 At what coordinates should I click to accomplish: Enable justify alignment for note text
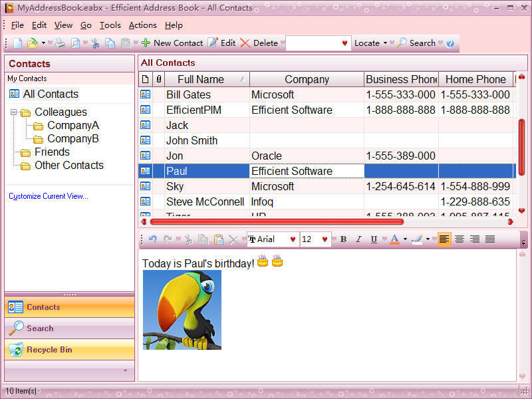[x=489, y=239]
